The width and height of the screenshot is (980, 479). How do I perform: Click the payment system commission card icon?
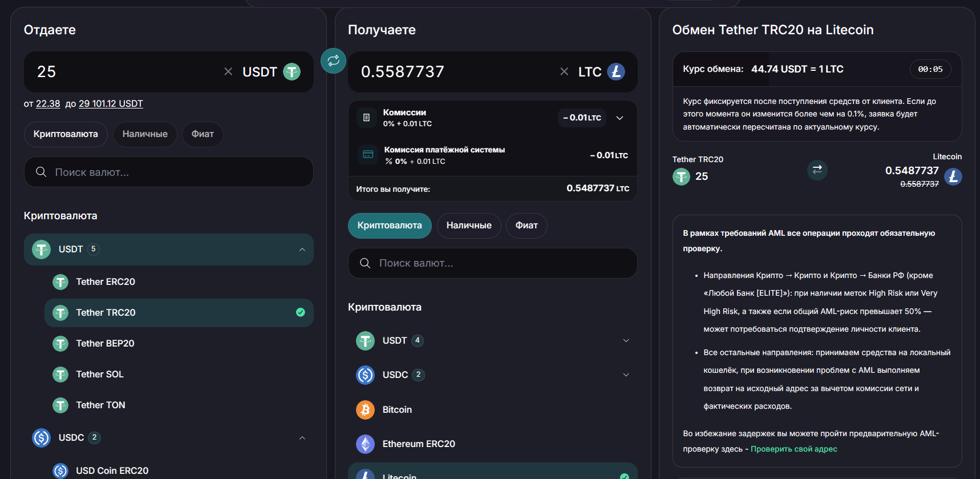[x=368, y=155]
